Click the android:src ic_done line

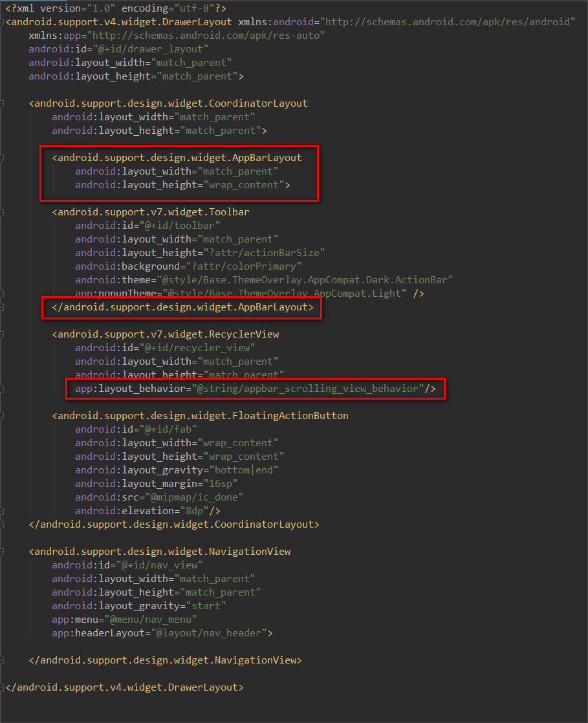(x=159, y=497)
